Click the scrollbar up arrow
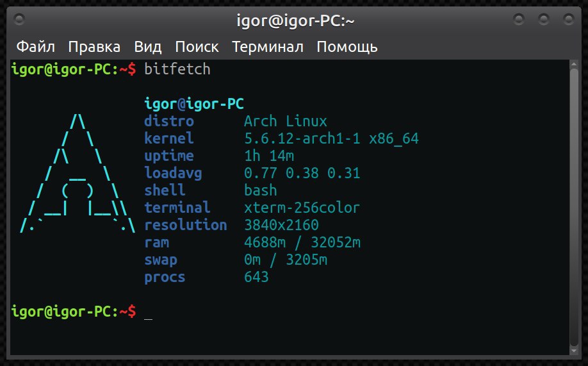This screenshot has height=366, width=588. point(573,64)
